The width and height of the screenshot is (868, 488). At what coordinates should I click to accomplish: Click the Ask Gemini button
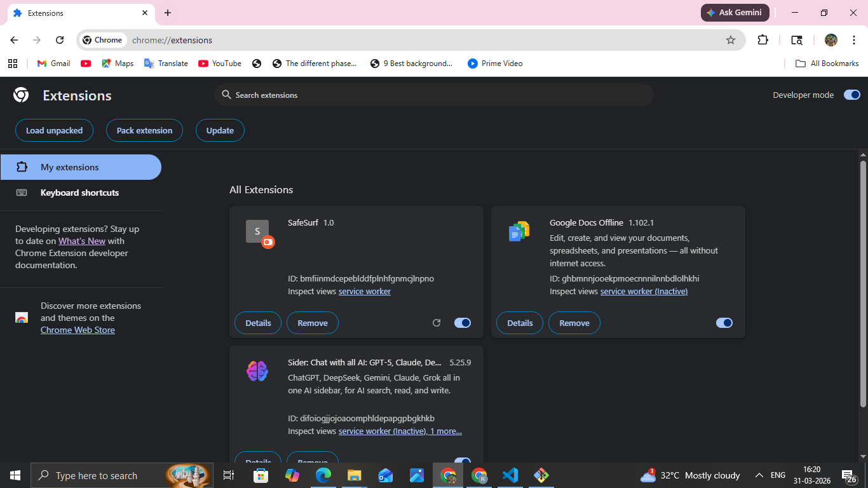(x=735, y=13)
